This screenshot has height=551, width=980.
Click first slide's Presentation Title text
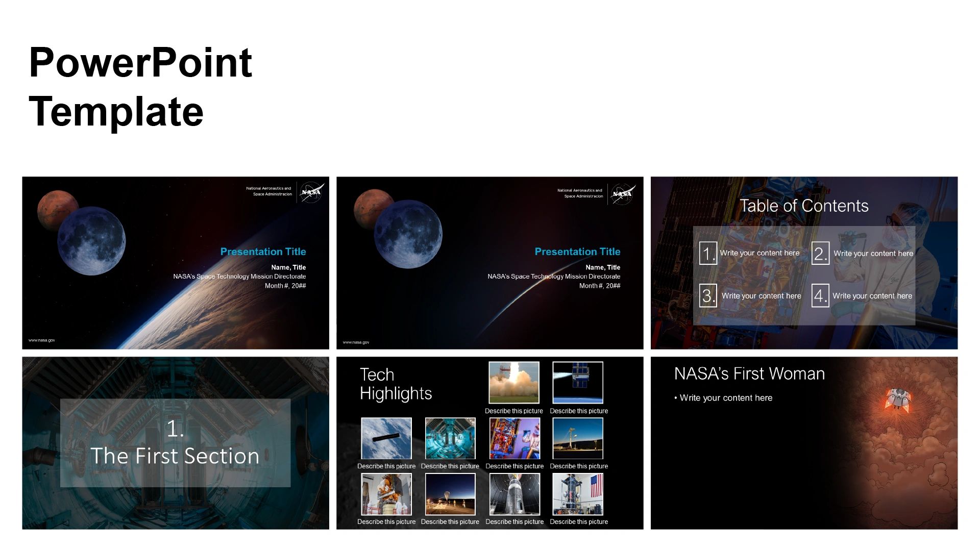[263, 252]
